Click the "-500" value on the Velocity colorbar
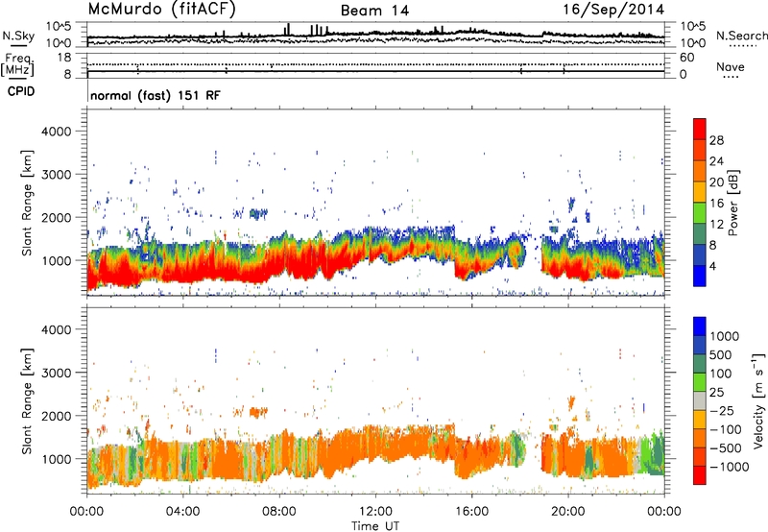Image resolution: width=768 pixels, height=532 pixels. click(x=725, y=447)
